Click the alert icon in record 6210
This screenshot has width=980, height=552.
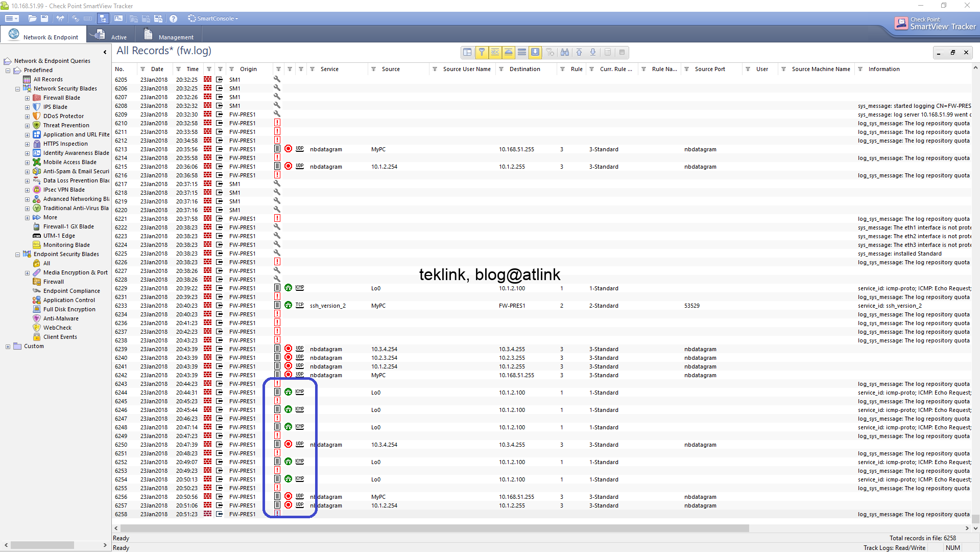pos(277,123)
